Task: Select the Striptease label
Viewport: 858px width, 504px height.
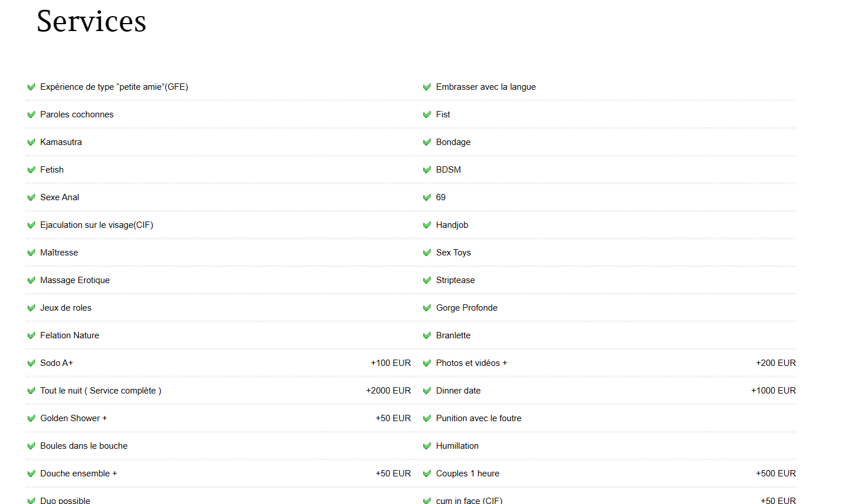Action: click(x=455, y=280)
